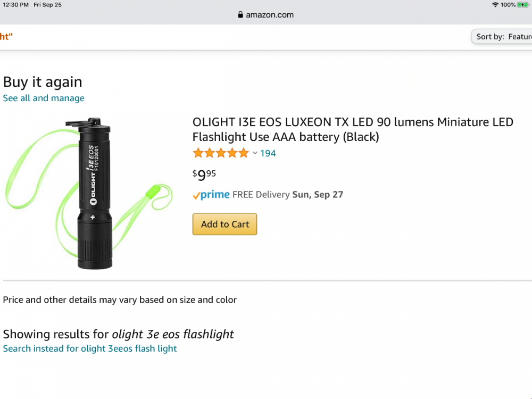This screenshot has height=399, width=532.
Task: Expand the ratings breakdown chevron beside the stars
Action: click(x=255, y=153)
